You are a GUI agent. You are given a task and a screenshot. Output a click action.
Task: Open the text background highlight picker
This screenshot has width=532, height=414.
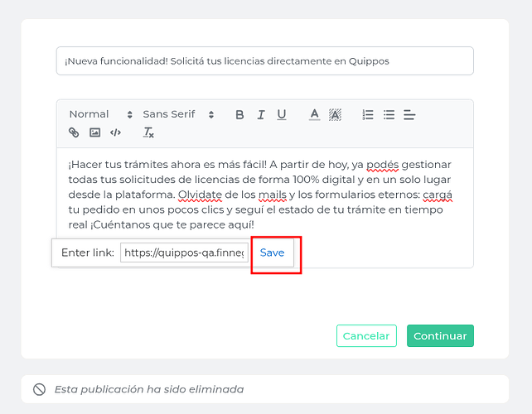(335, 114)
